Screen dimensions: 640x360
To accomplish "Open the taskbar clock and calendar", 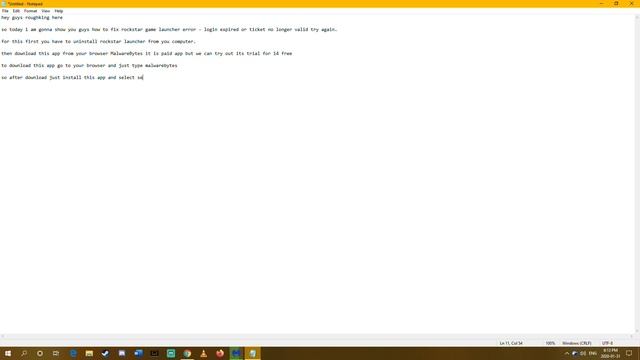I will tap(610, 353).
